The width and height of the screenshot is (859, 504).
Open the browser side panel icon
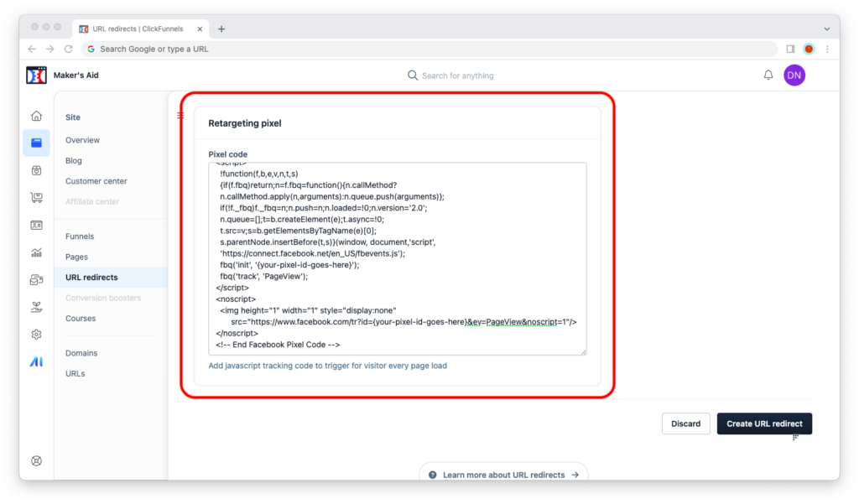click(790, 49)
